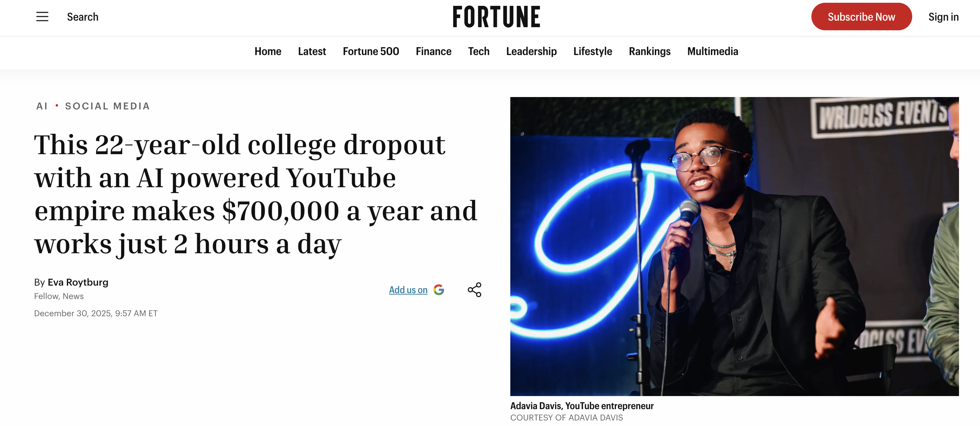Screen dimensions: 980x426
Task: View author Eva Roytburg's profile
Action: [x=78, y=282]
